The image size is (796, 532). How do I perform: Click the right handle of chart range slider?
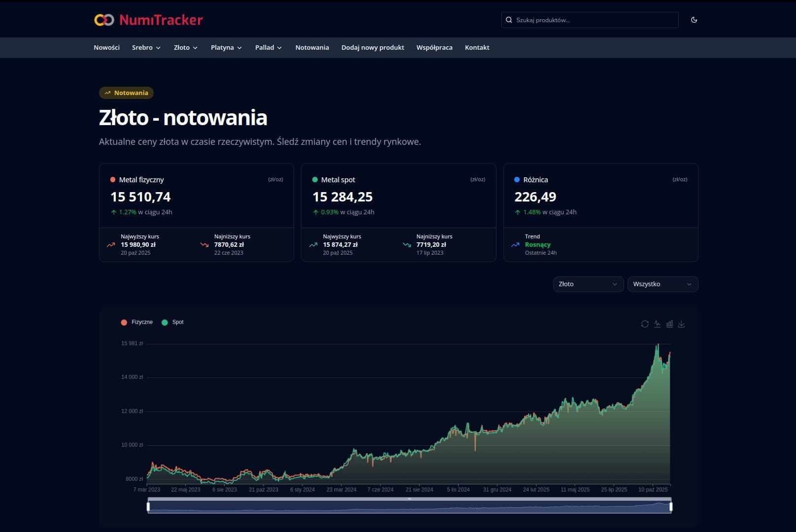click(671, 506)
